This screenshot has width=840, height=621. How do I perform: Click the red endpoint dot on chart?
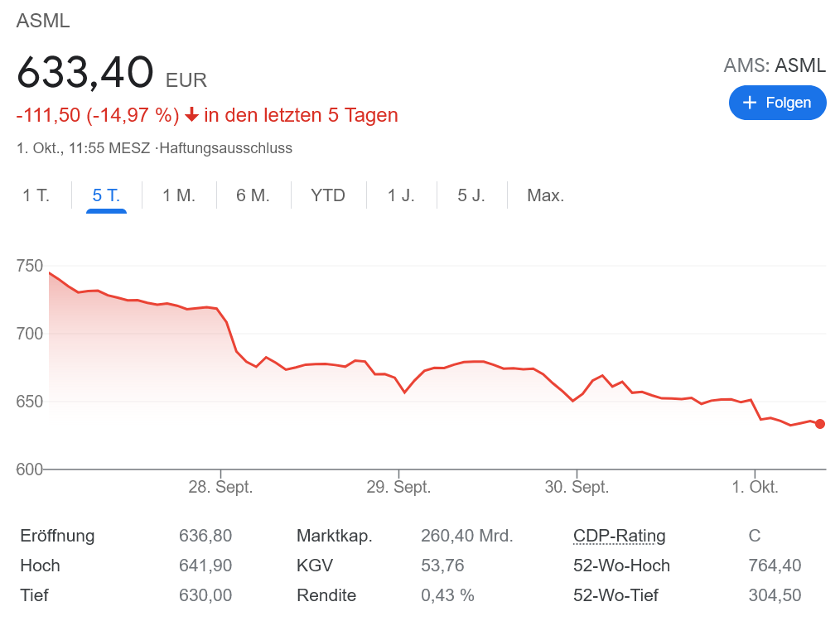(x=820, y=424)
